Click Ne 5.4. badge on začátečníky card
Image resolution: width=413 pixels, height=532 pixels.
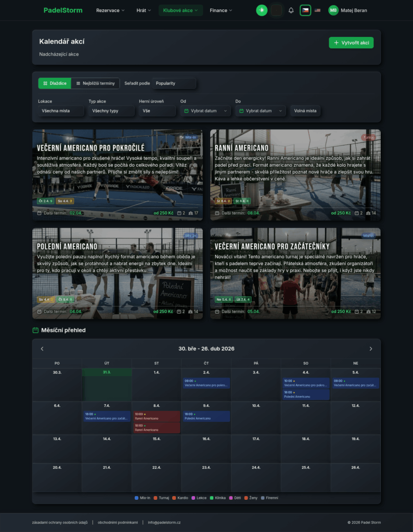pyautogui.click(x=224, y=300)
